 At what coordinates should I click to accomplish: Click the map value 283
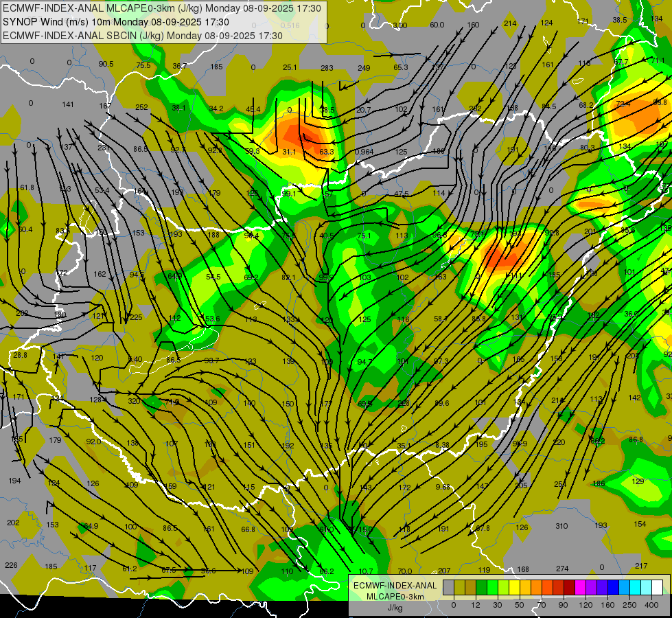coord(327,68)
